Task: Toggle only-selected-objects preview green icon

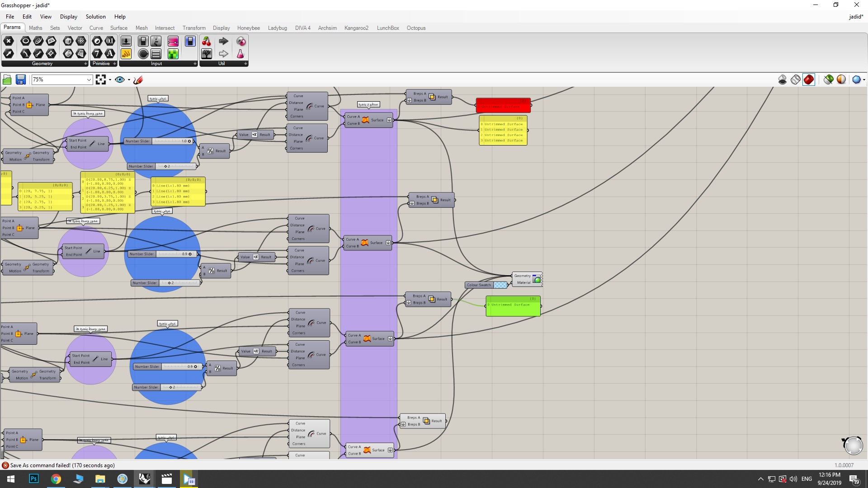Action: point(828,80)
